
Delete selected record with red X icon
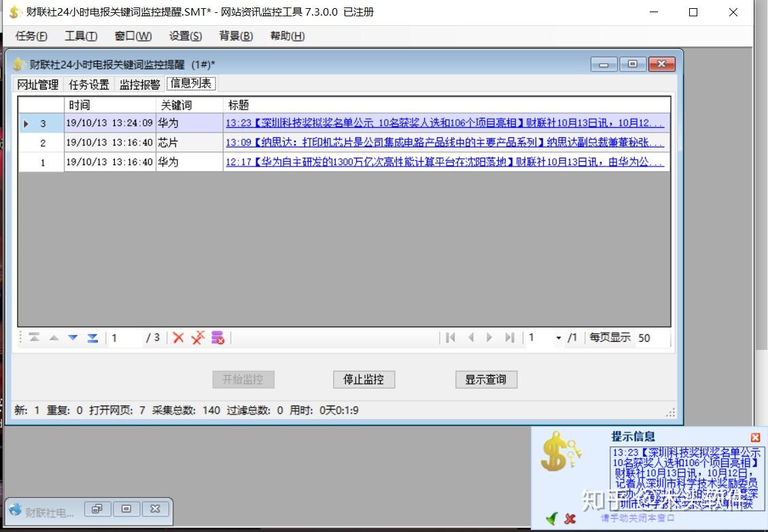178,338
